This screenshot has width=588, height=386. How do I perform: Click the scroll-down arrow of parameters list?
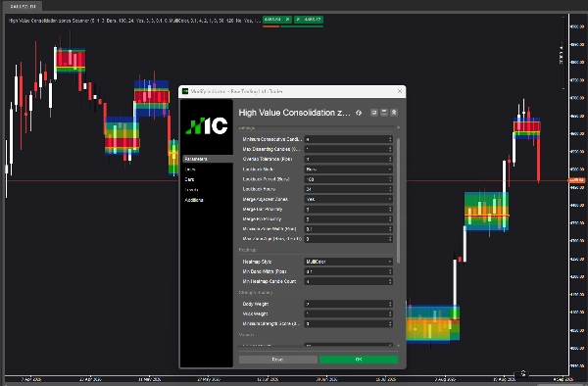398,346
